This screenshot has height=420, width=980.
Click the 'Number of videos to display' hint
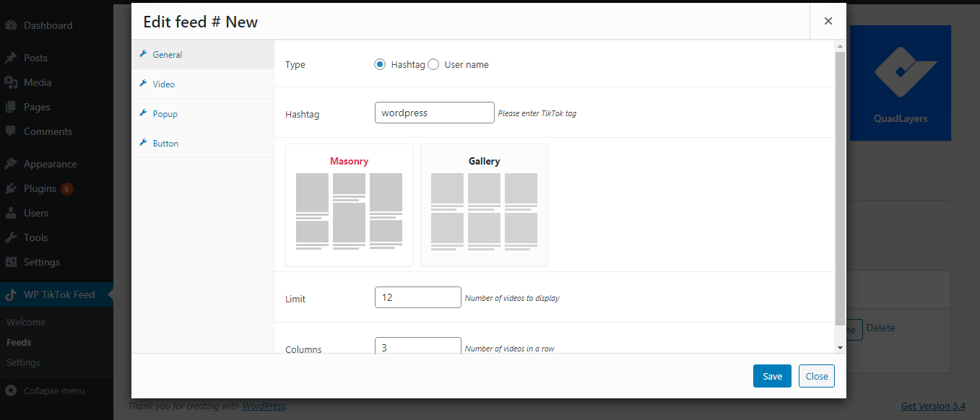click(x=512, y=298)
